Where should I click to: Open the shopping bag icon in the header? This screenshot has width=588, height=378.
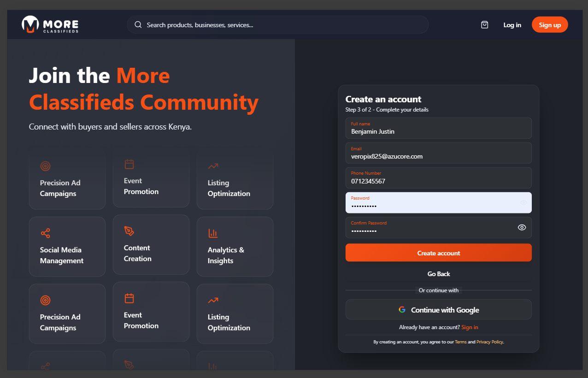[484, 24]
